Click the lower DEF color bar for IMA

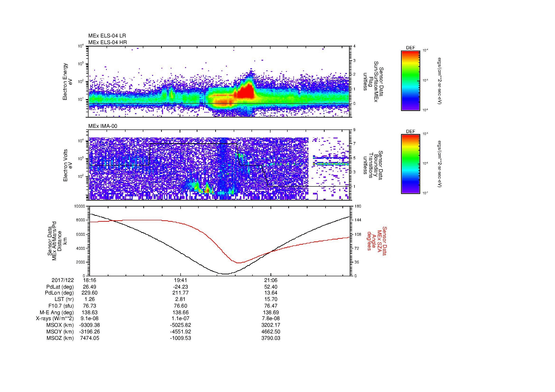coord(410,164)
